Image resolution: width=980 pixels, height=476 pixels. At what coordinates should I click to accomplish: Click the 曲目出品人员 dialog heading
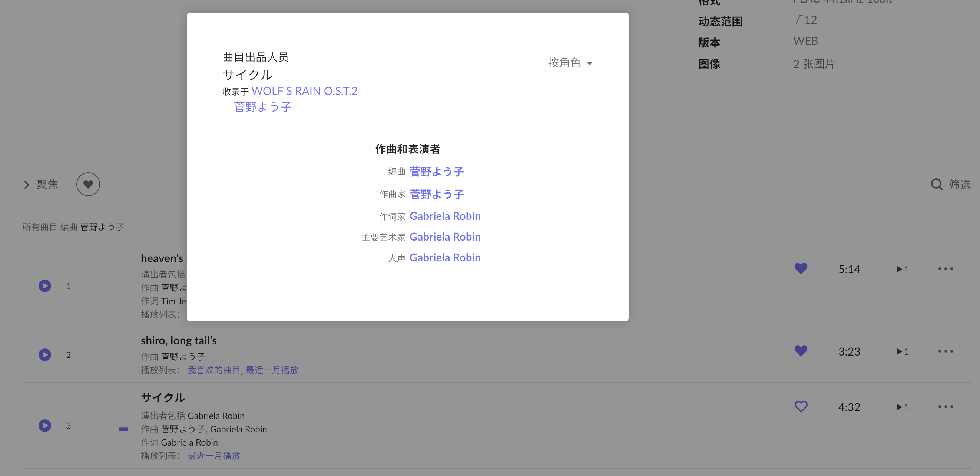pyautogui.click(x=256, y=57)
